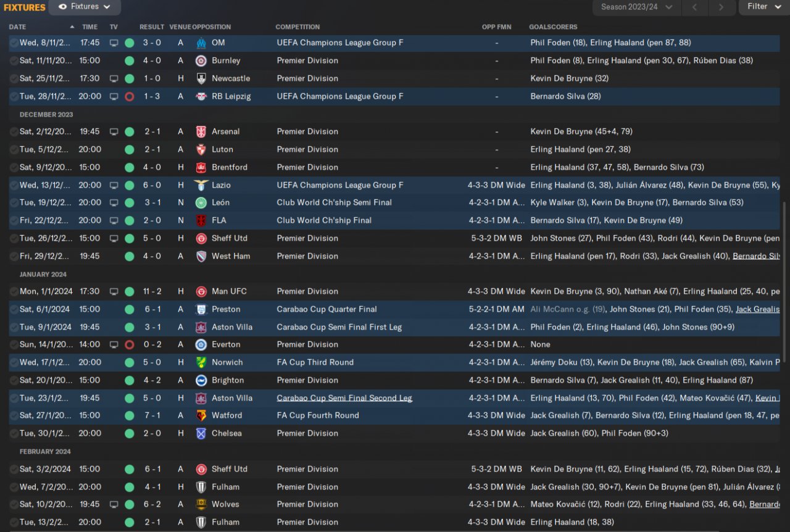Click the 5-2-2-1 DM AM formation text
Screen dimensions: 790x532
tap(497, 309)
